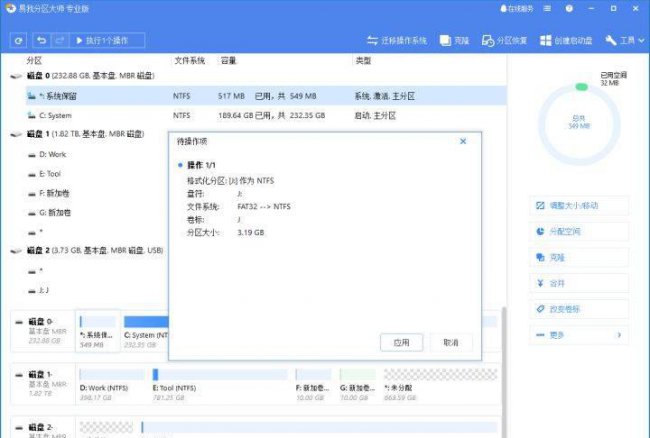The image size is (650, 438).
Task: Select 系统保留 block in disk 0 map
Action: click(x=98, y=332)
